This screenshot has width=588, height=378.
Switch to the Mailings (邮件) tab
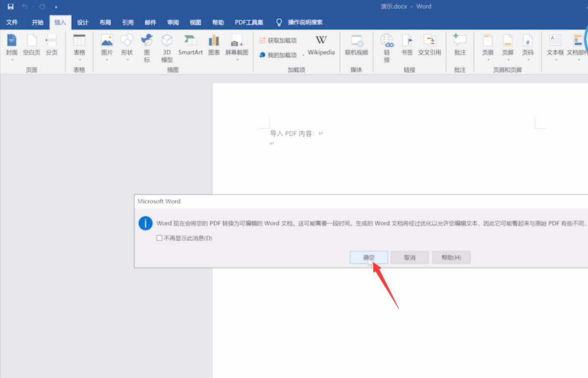(x=150, y=22)
